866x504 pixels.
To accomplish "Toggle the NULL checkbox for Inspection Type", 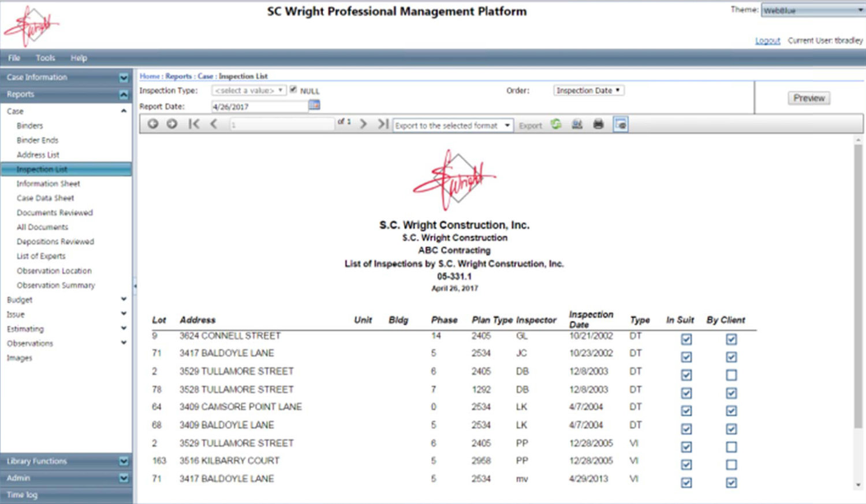I will (x=293, y=89).
